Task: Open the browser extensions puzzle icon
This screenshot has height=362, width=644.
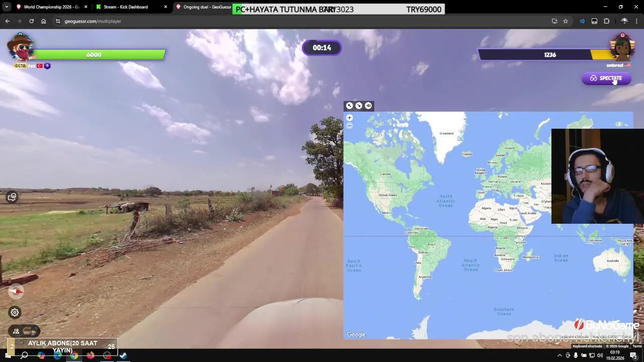Action: coord(606,21)
